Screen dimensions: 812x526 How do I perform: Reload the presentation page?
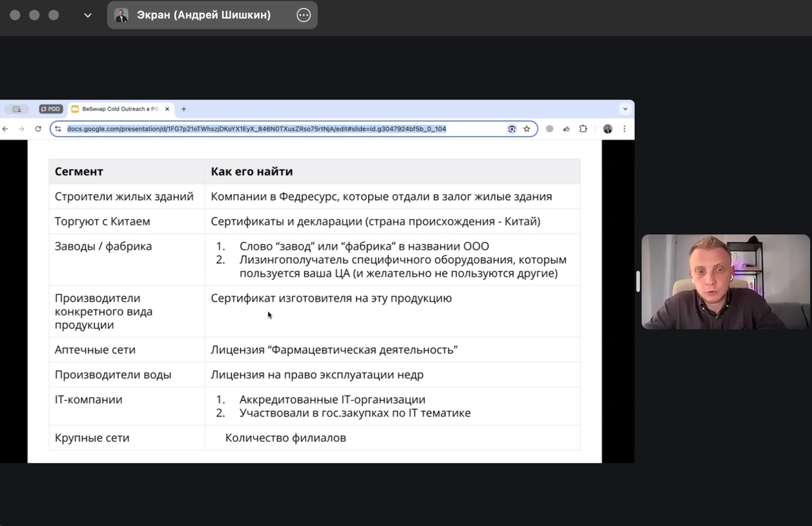pos(39,129)
